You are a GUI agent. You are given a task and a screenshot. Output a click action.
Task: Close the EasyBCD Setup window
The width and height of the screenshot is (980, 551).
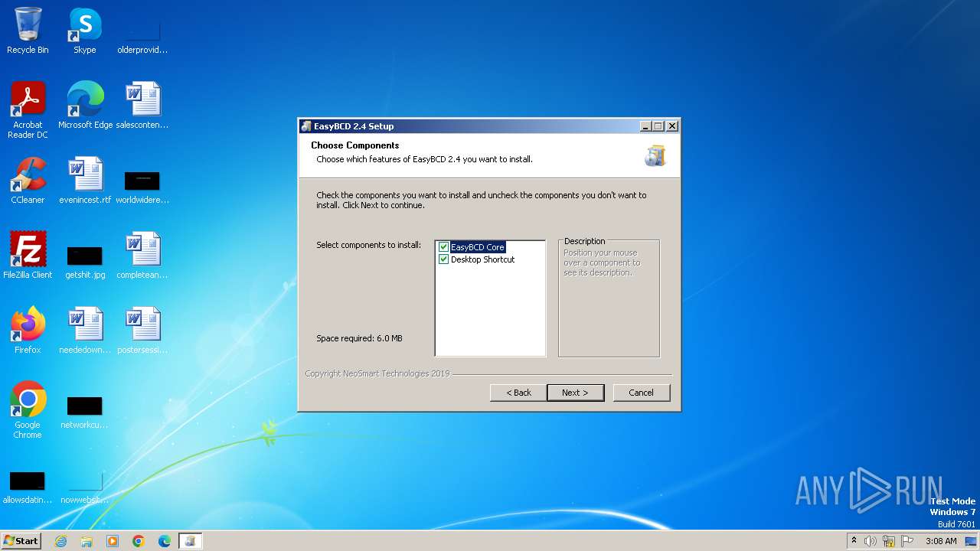pyautogui.click(x=672, y=126)
